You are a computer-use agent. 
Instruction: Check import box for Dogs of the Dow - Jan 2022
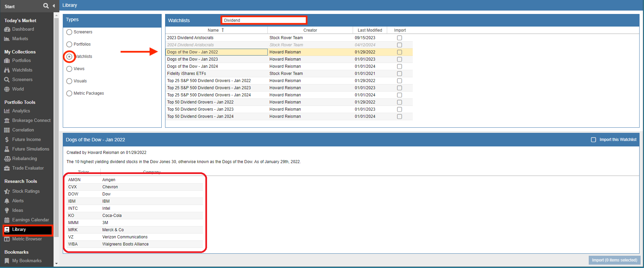[399, 52]
